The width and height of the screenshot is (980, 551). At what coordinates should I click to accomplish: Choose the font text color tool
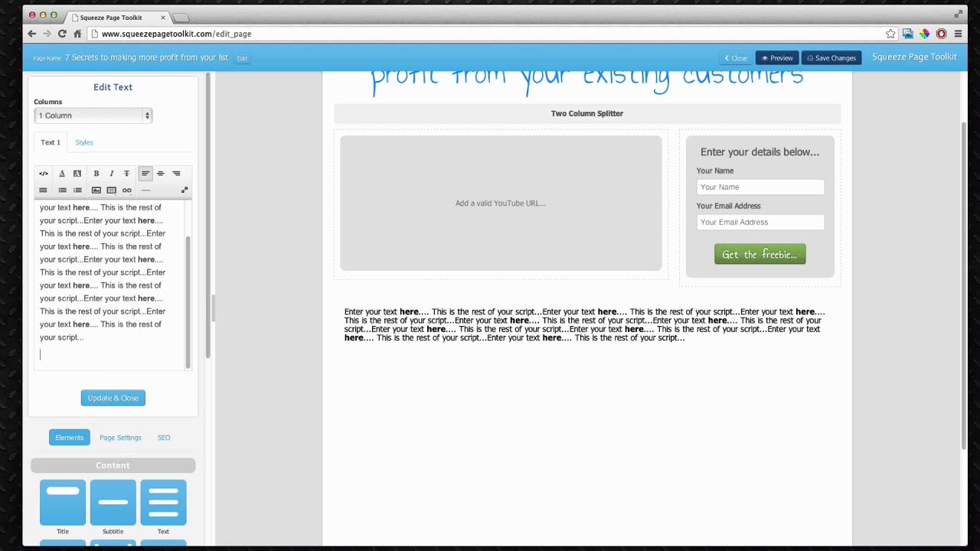62,174
